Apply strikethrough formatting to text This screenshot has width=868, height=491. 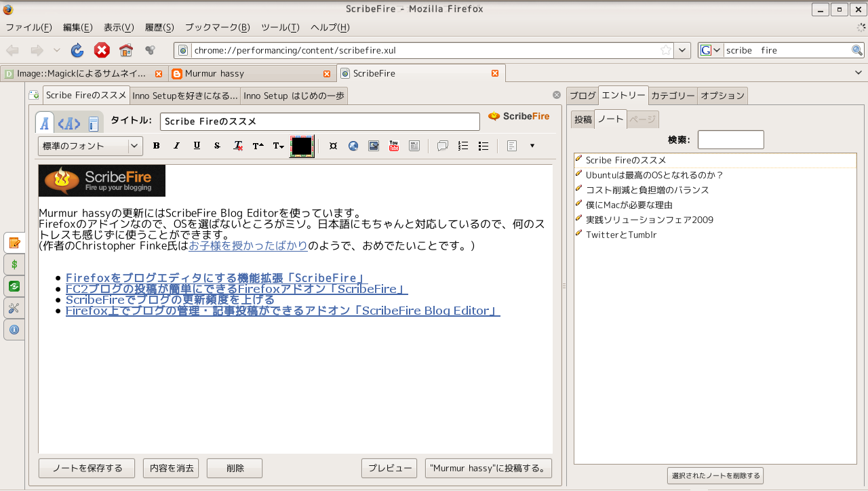[217, 146]
